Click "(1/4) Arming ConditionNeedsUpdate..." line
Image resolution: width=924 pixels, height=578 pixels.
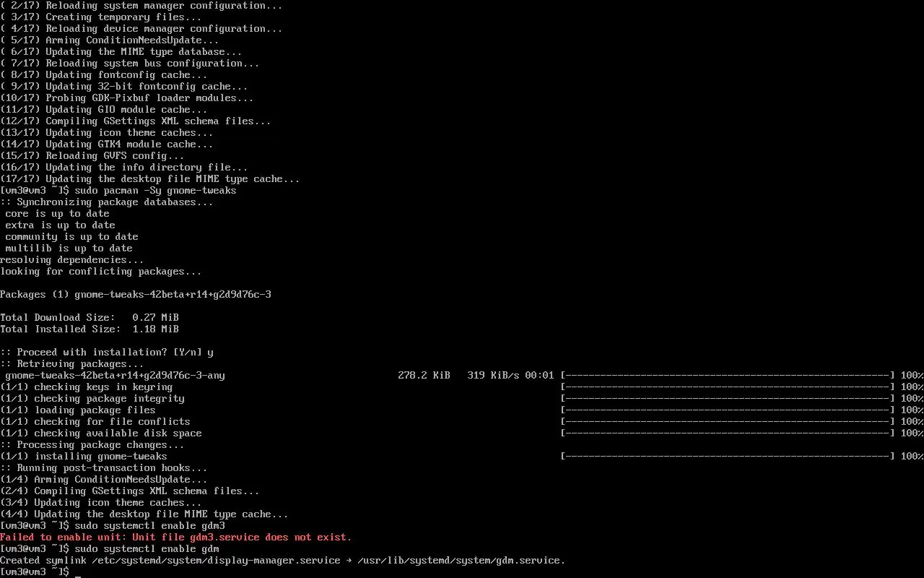coord(104,479)
